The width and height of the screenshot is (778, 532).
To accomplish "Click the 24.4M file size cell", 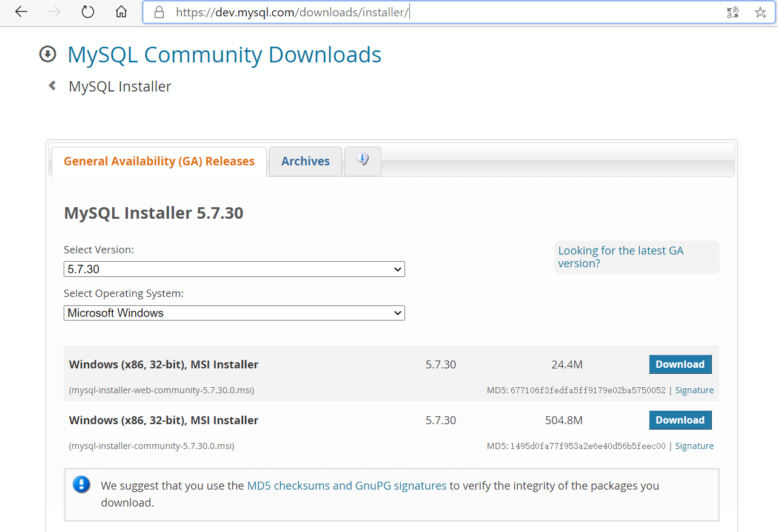I will (x=567, y=365).
